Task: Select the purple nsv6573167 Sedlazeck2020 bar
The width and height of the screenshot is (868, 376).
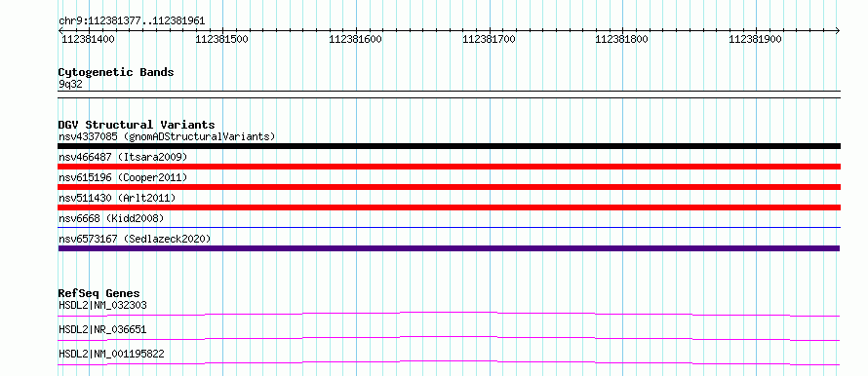Action: tap(449, 248)
